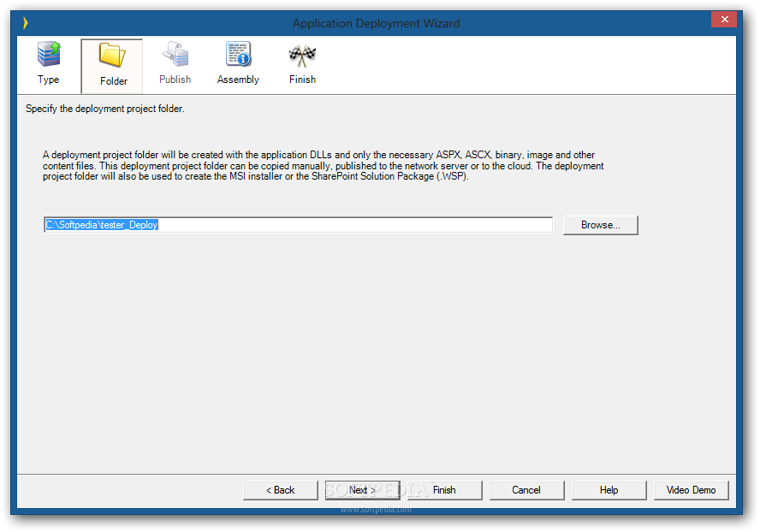Screen dimensions: 760x532
Task: Open the Folder step tab
Action: pyautogui.click(x=112, y=66)
